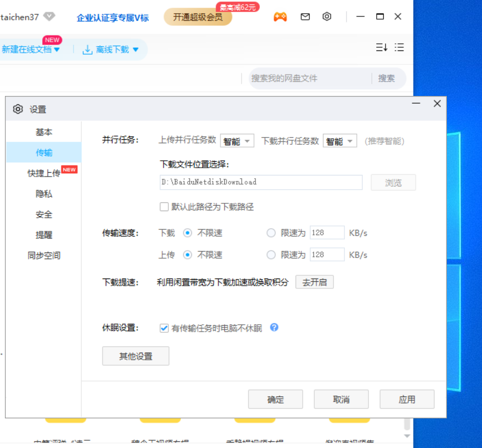Open the 提醒 settings tab
The height and width of the screenshot is (448, 482).
click(44, 235)
